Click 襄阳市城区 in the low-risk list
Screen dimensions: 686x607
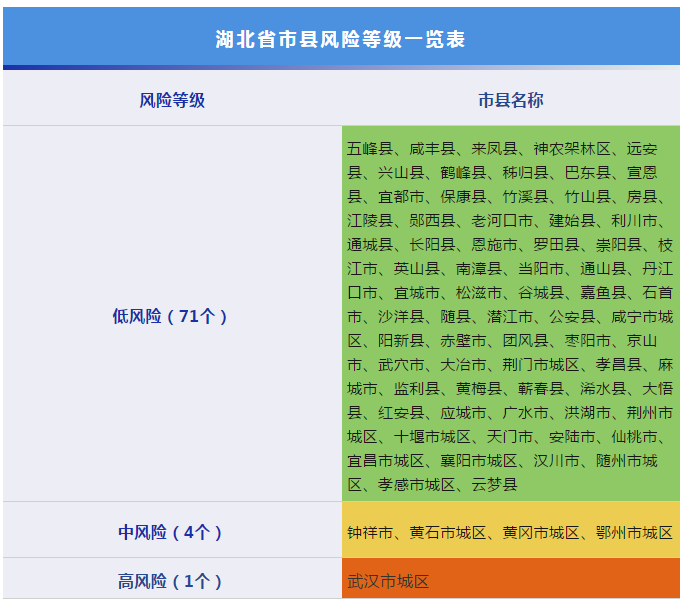pos(479,460)
